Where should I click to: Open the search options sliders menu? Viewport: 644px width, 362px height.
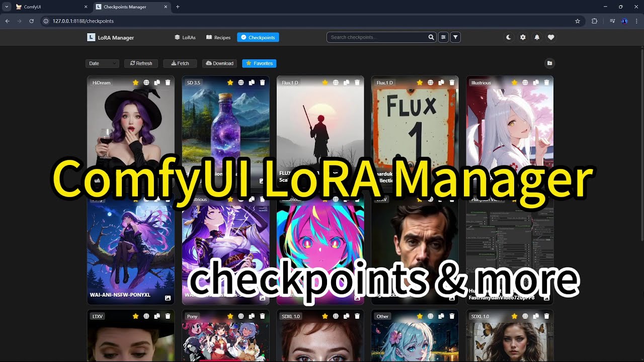tap(443, 37)
